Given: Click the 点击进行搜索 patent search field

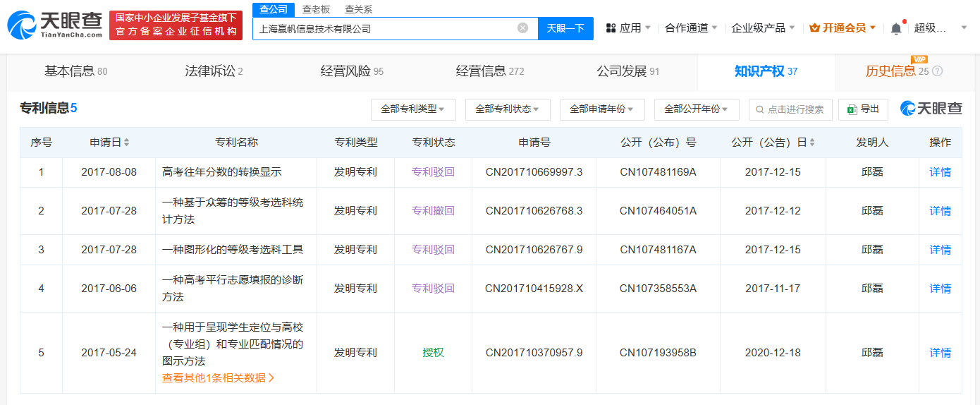Looking at the screenshot, I should tap(790, 109).
